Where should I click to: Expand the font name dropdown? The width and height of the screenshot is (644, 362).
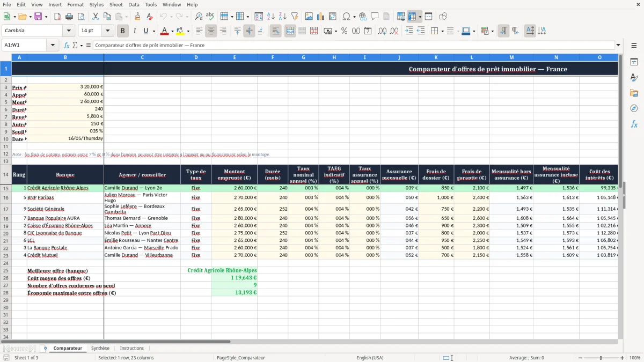(68, 31)
